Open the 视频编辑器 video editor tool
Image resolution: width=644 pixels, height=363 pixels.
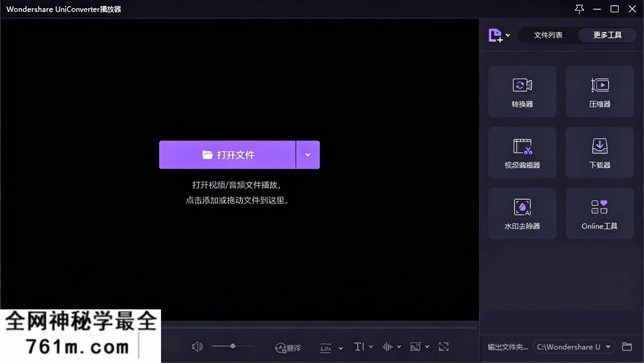click(522, 153)
